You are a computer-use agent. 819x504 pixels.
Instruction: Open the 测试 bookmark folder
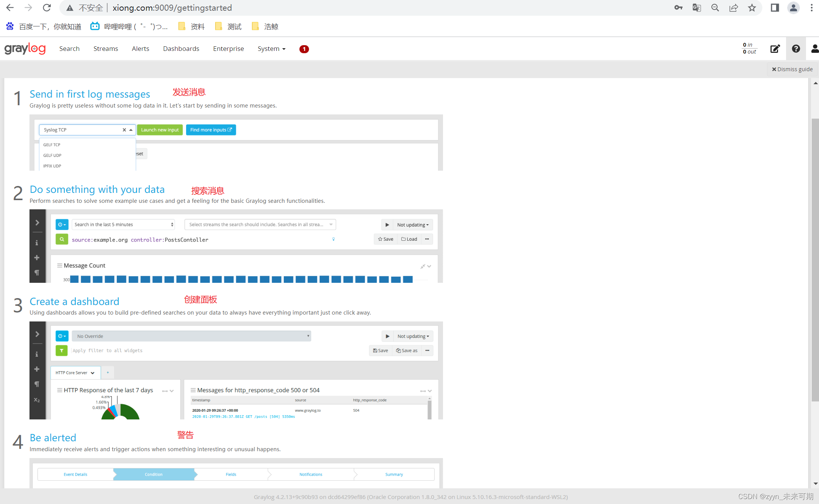228,26
